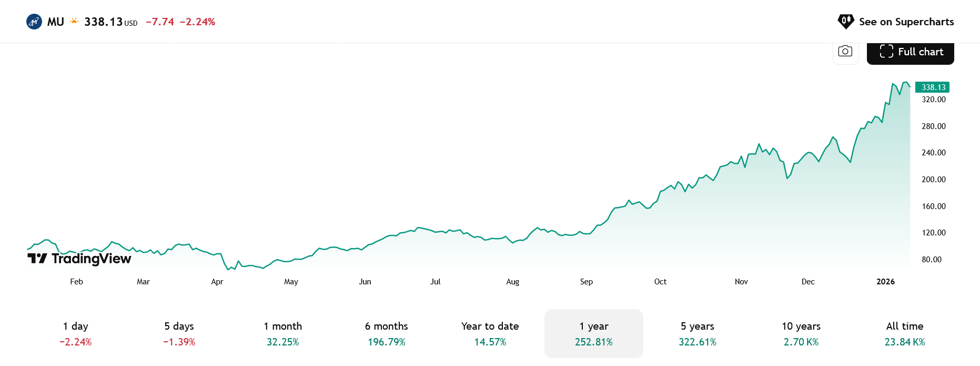Select the 1 day time range
The width and height of the screenshot is (980, 366).
coord(76,334)
